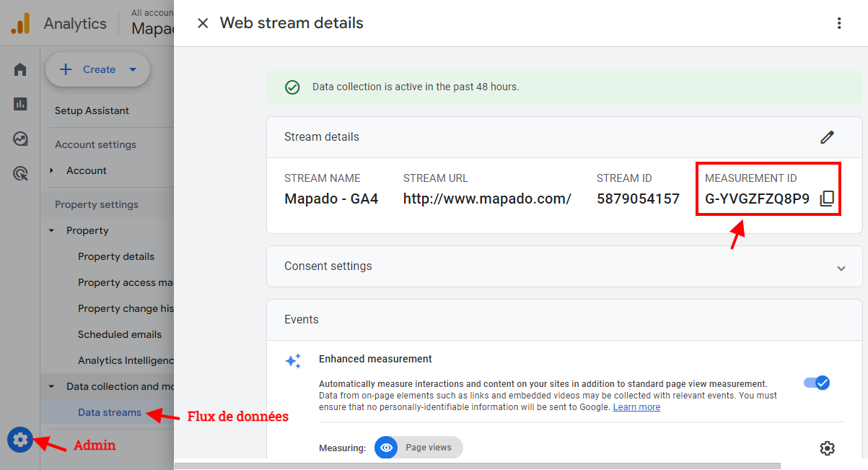Expand the Consent settings section
The width and height of the screenshot is (868, 470).
(x=841, y=268)
